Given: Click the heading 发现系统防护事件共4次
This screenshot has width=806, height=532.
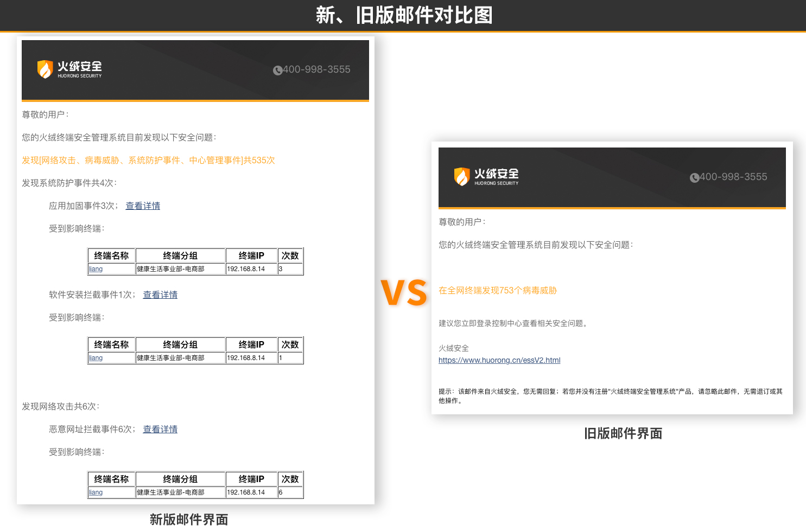Looking at the screenshot, I should [x=69, y=183].
